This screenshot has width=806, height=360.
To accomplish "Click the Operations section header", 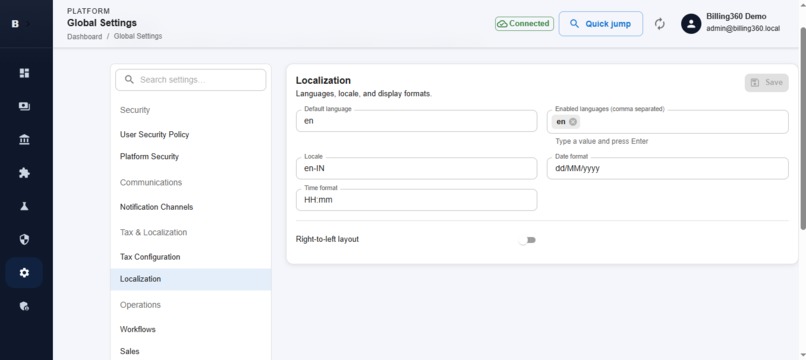I will pyautogui.click(x=140, y=305).
